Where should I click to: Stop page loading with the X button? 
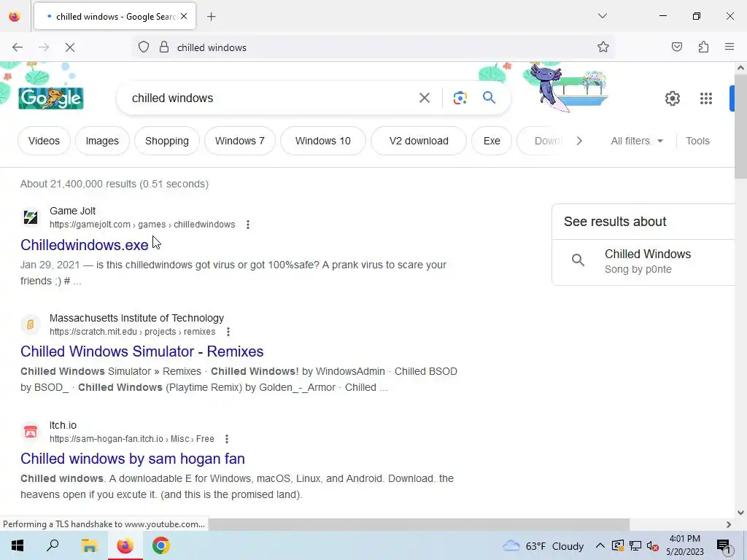click(x=69, y=47)
